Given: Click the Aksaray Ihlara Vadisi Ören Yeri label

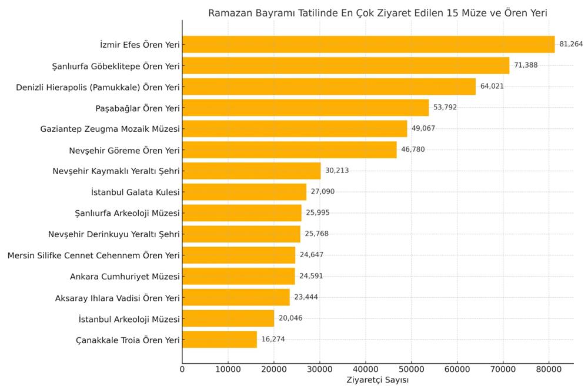Looking at the screenshot, I should click(117, 297).
